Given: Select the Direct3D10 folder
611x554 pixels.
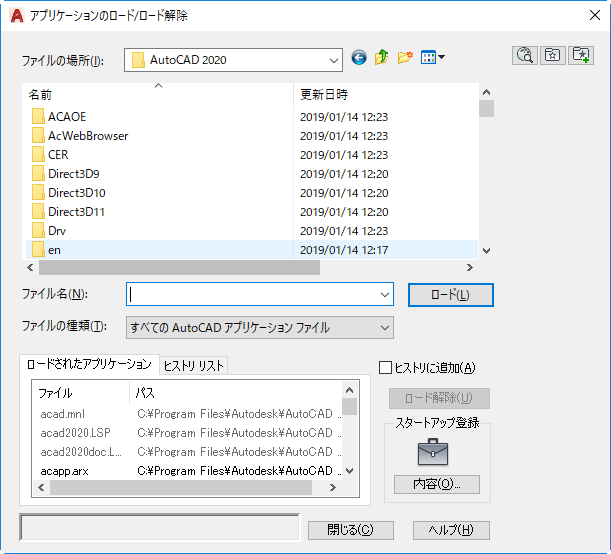Looking at the screenshot, I should coord(77,193).
